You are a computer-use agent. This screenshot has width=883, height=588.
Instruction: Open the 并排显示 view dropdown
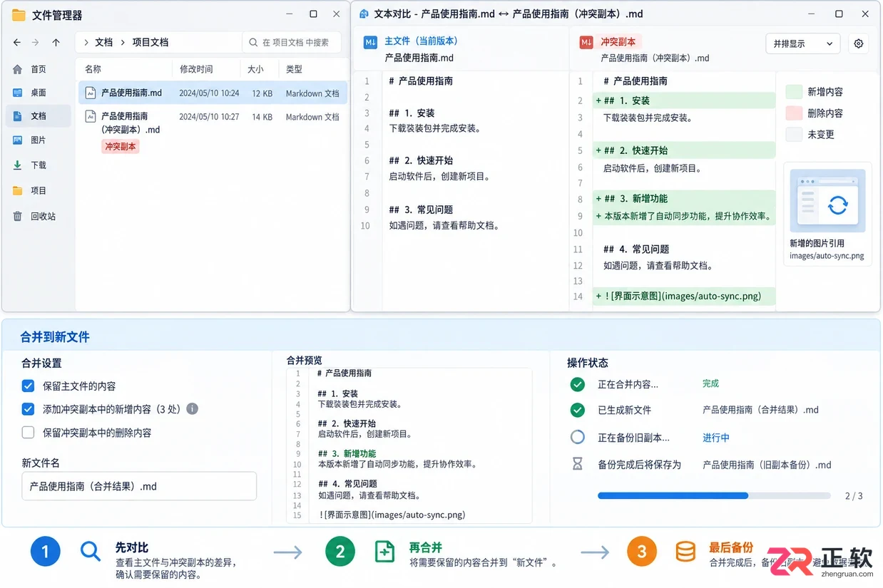(x=803, y=43)
